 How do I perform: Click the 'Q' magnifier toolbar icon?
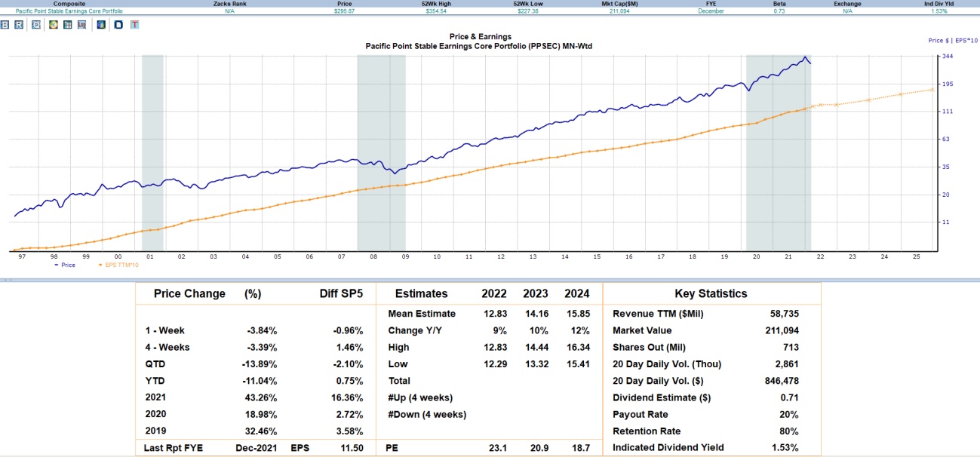pos(35,25)
